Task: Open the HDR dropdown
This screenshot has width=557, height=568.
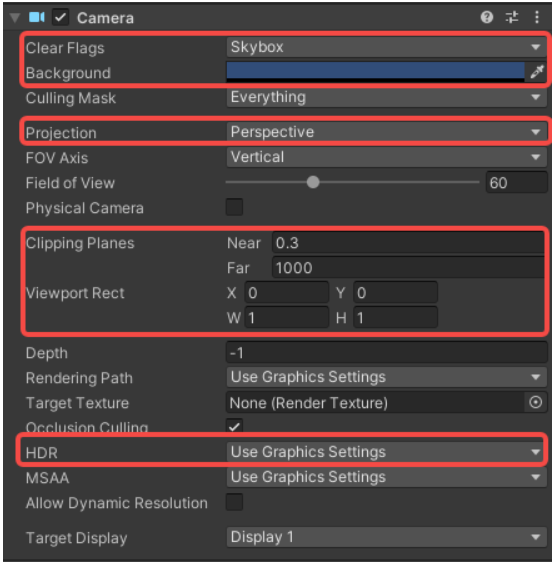Action: 385,452
